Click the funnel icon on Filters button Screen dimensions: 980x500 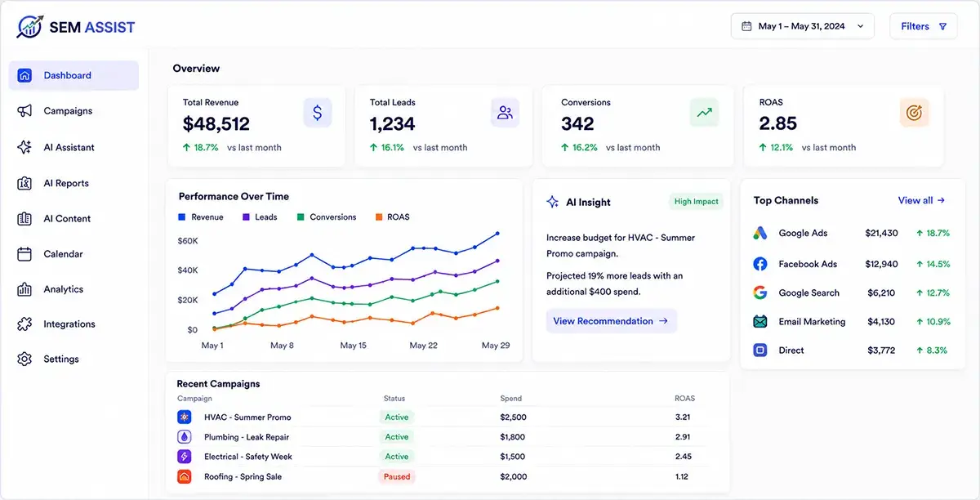(942, 26)
